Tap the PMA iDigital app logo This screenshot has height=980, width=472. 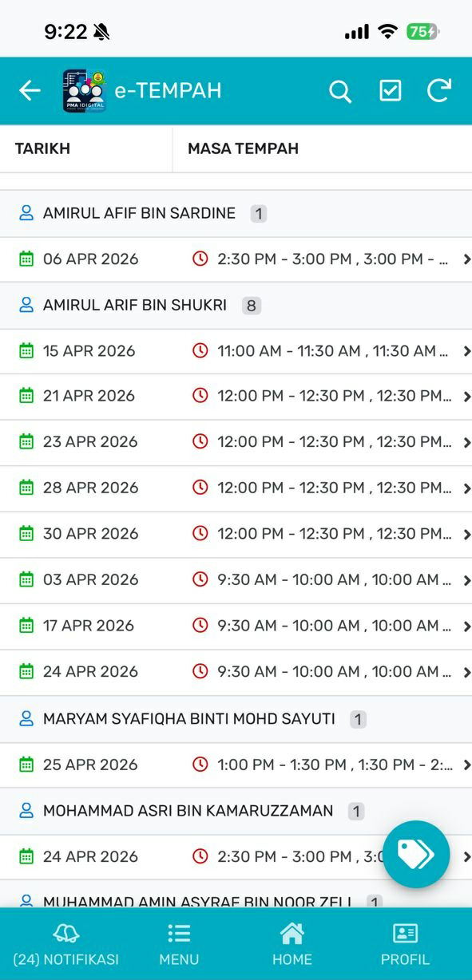click(x=85, y=91)
